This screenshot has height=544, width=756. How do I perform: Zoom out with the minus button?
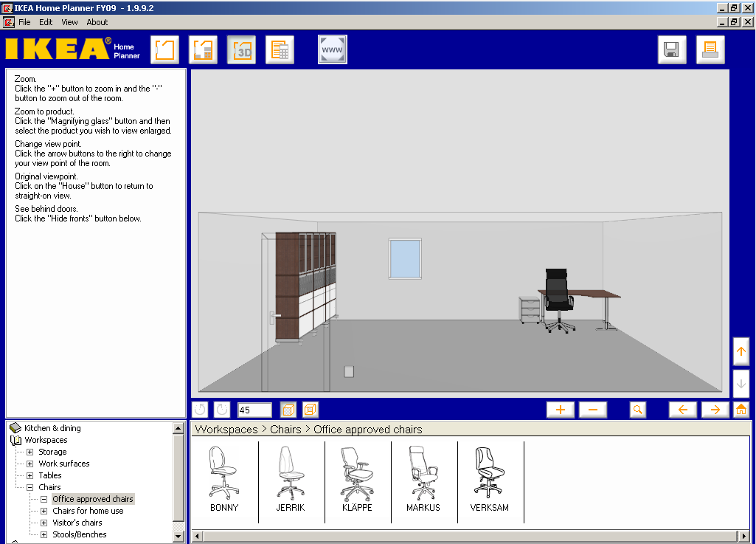(593, 410)
